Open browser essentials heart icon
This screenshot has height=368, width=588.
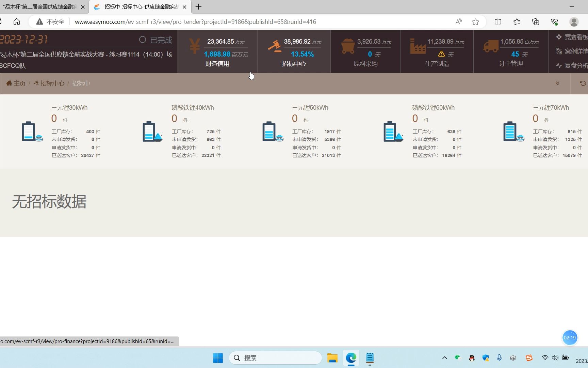554,22
